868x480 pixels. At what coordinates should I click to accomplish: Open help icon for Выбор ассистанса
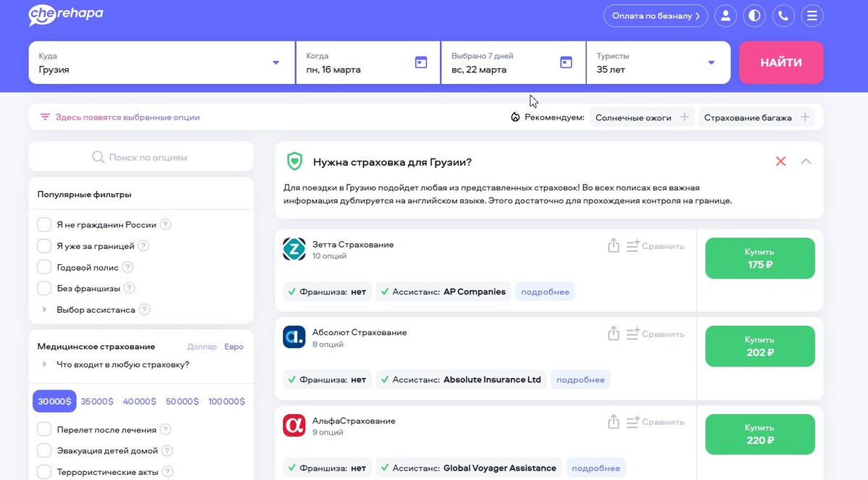click(145, 310)
